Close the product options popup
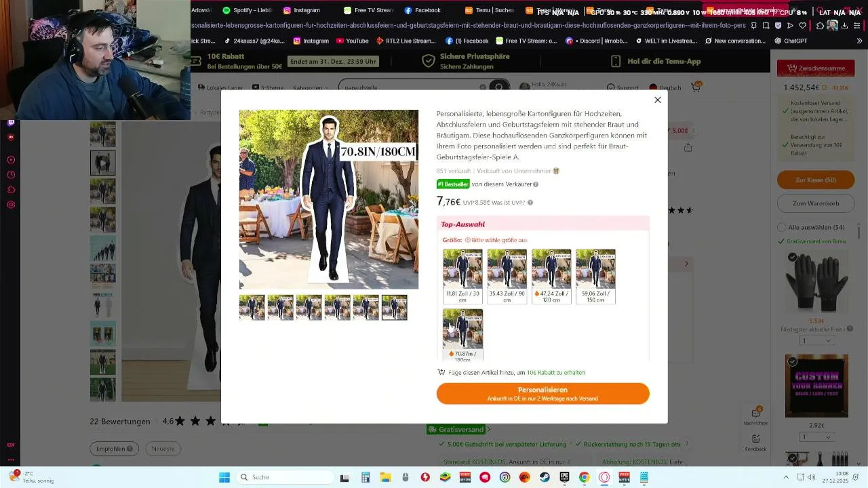 (x=657, y=100)
